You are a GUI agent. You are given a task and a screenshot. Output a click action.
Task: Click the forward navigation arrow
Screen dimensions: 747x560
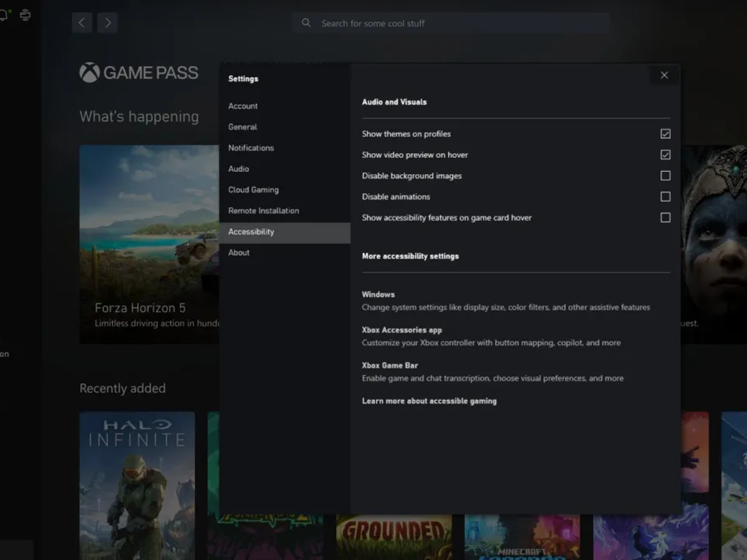pyautogui.click(x=107, y=22)
